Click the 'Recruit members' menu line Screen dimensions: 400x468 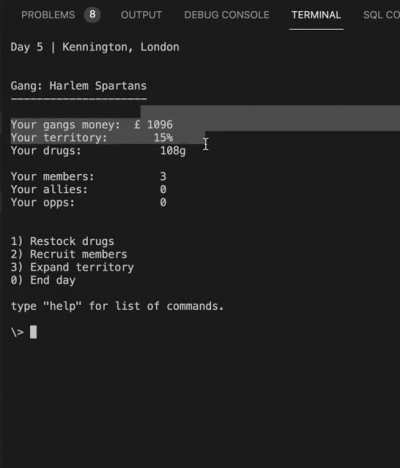pyautogui.click(x=69, y=254)
